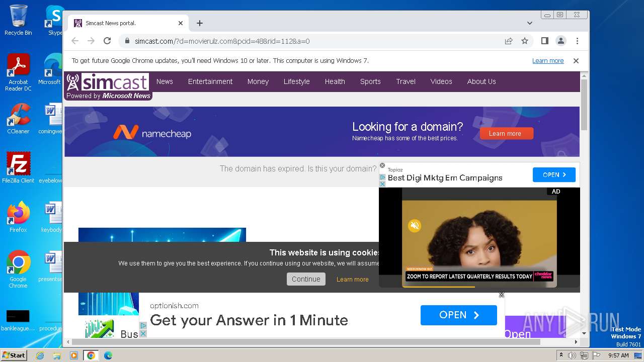Expand the tab search dropdown arrow

[529, 23]
